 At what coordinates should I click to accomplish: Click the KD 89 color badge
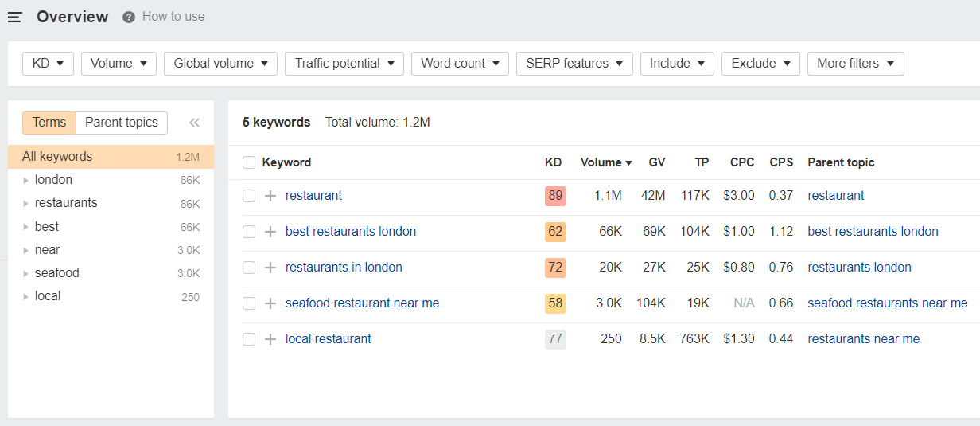(555, 196)
